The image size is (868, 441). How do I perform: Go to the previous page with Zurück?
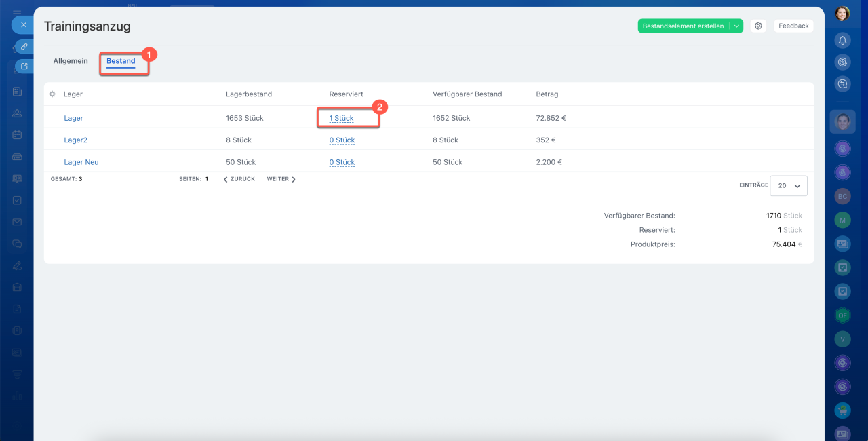pos(239,179)
